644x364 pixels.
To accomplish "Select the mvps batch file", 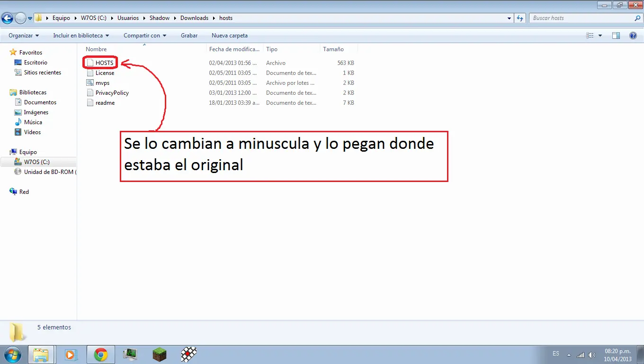I will tap(102, 83).
